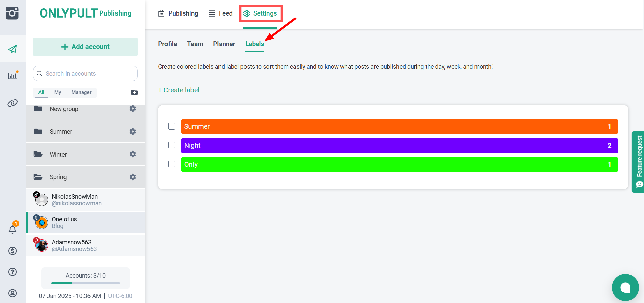Click the add folder icon
The image size is (644, 303).
click(x=134, y=92)
